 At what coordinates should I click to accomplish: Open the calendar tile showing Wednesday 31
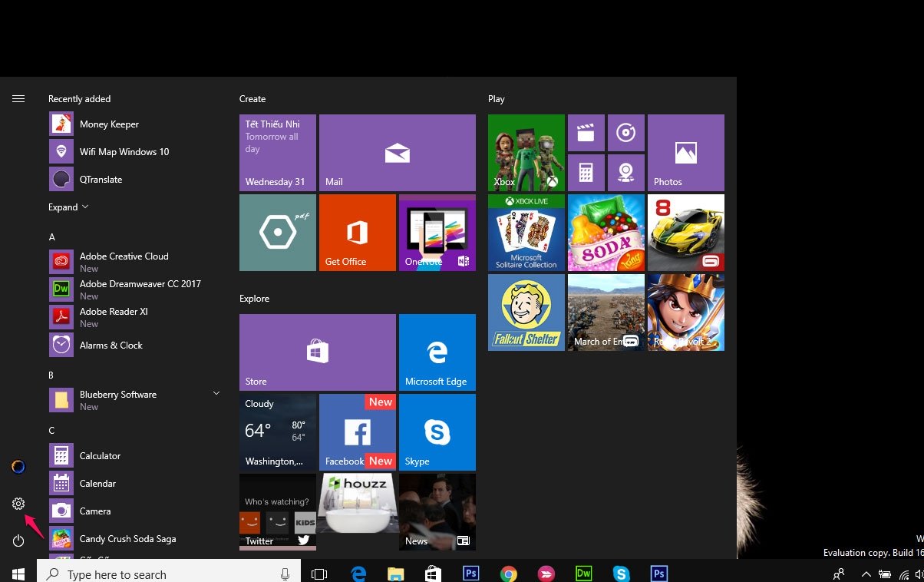[278, 153]
